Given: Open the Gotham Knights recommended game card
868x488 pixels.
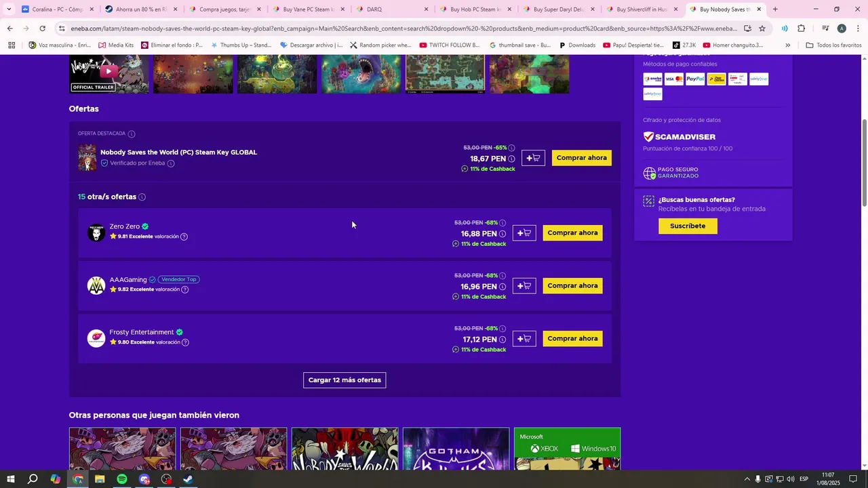Looking at the screenshot, I should tap(456, 449).
